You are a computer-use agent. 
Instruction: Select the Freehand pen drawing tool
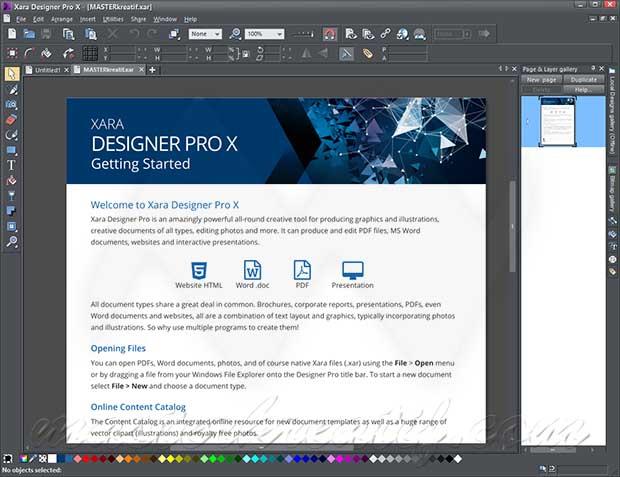coord(12,89)
